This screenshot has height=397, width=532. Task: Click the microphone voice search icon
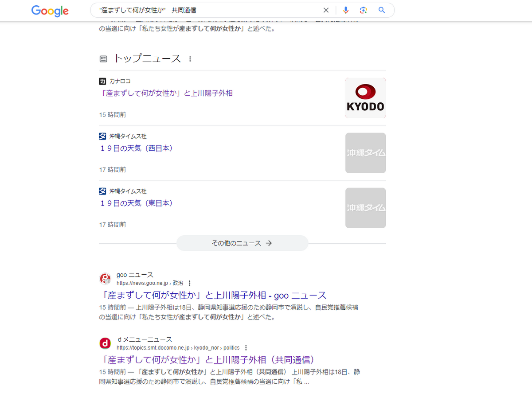pos(346,10)
